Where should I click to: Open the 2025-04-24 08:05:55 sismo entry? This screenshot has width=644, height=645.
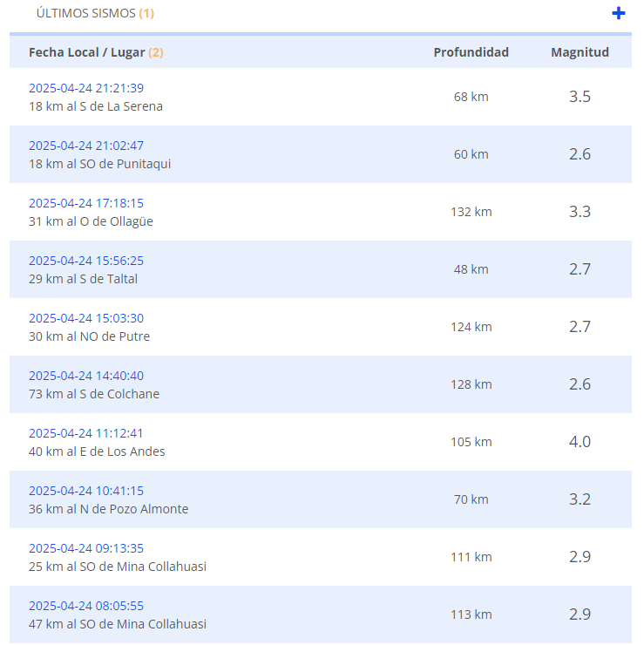click(86, 606)
